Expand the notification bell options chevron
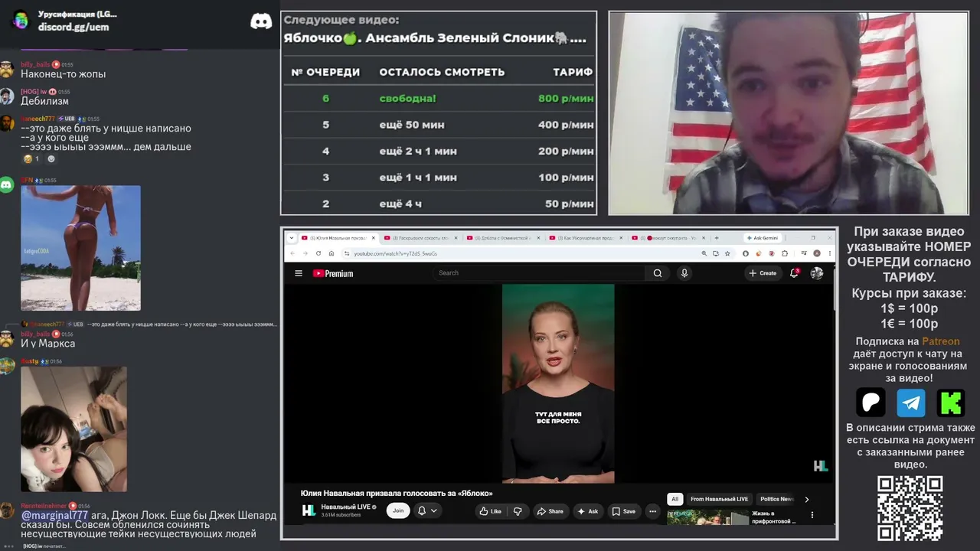Screen dimensions: 980x551 click(434, 511)
